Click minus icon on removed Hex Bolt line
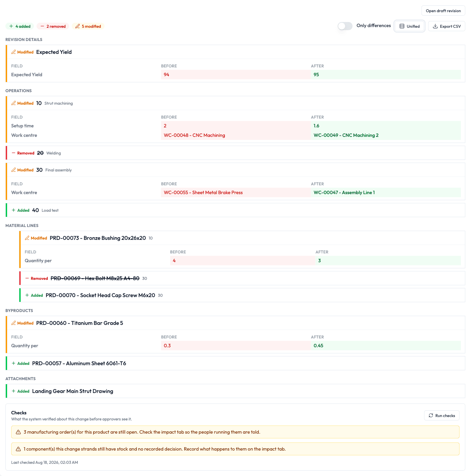The height and width of the screenshot is (476, 469). (x=27, y=278)
